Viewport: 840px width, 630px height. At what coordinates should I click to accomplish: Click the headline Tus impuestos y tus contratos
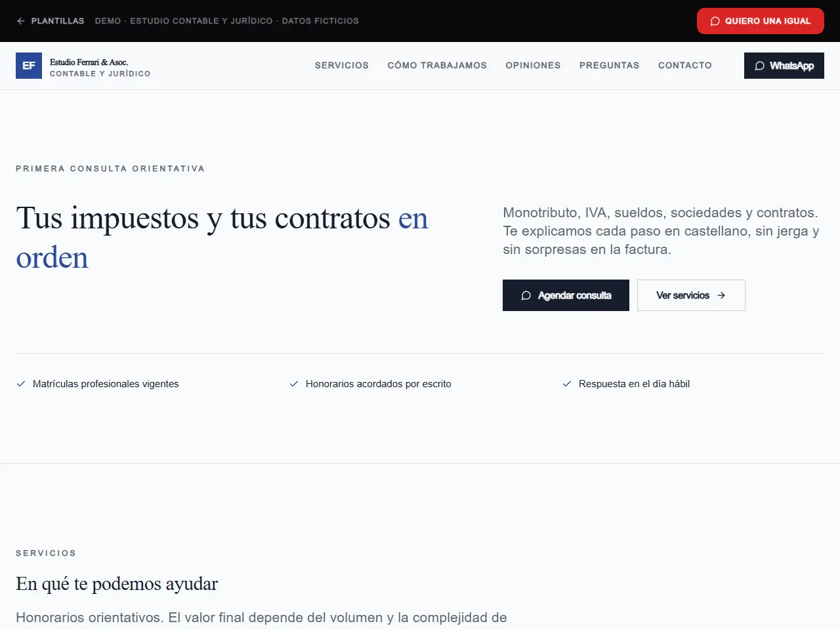pyautogui.click(x=203, y=218)
